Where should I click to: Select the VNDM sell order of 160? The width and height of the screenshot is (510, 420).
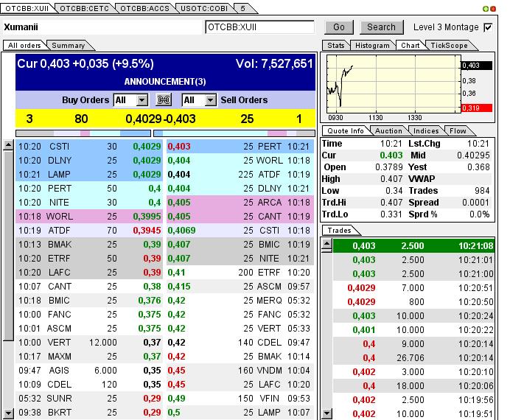pyautogui.click(x=240, y=370)
